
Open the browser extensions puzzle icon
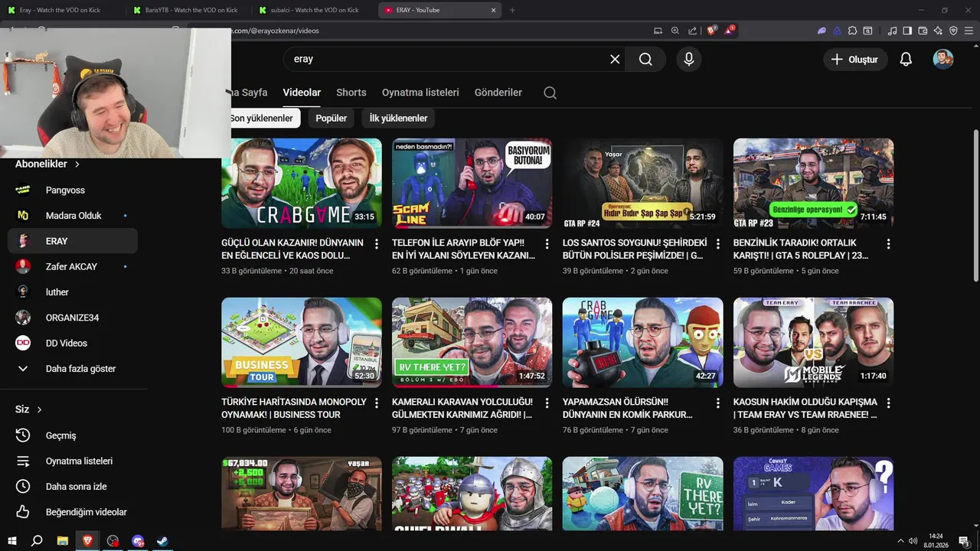coord(851,31)
